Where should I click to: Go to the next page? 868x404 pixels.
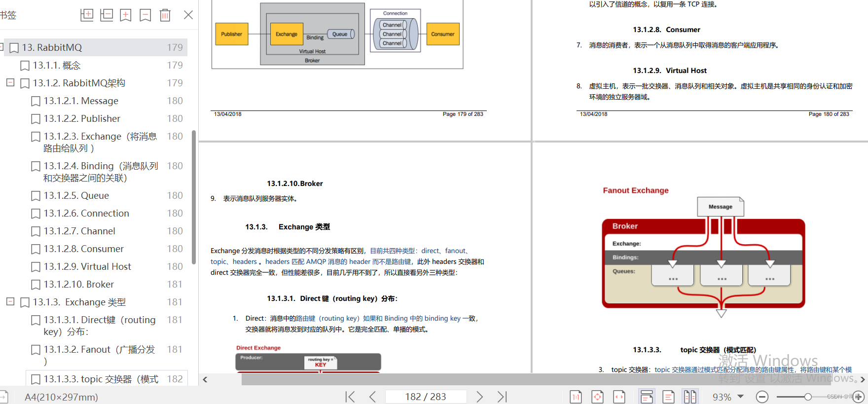coord(480,397)
